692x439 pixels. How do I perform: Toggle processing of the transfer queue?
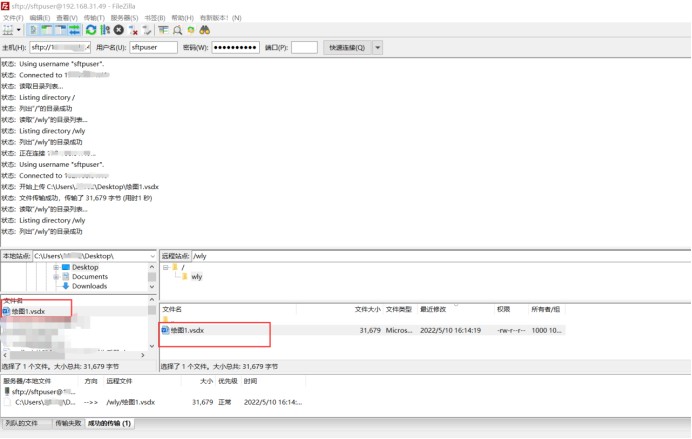[105, 30]
